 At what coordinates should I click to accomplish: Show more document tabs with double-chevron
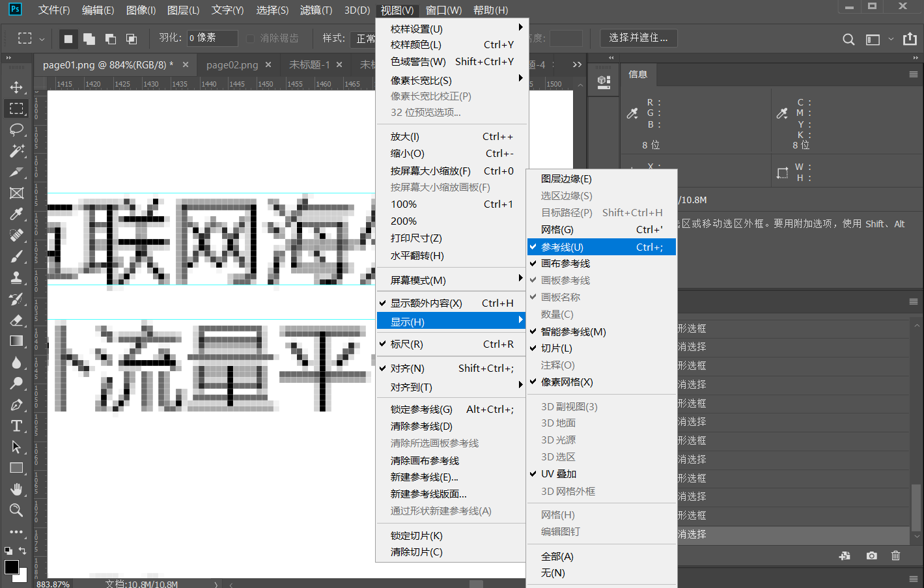577,64
